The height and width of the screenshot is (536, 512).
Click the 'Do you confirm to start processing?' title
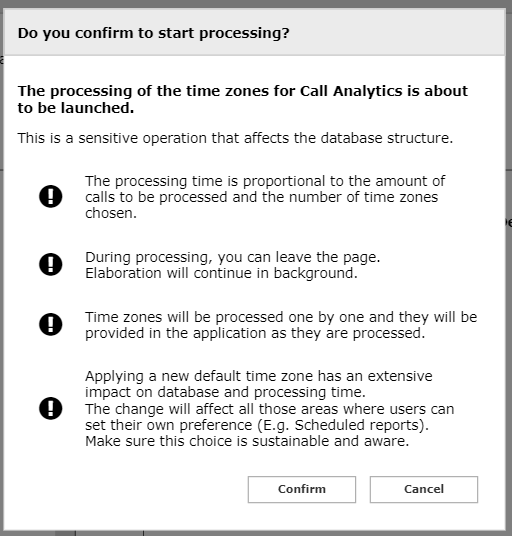pos(153,33)
